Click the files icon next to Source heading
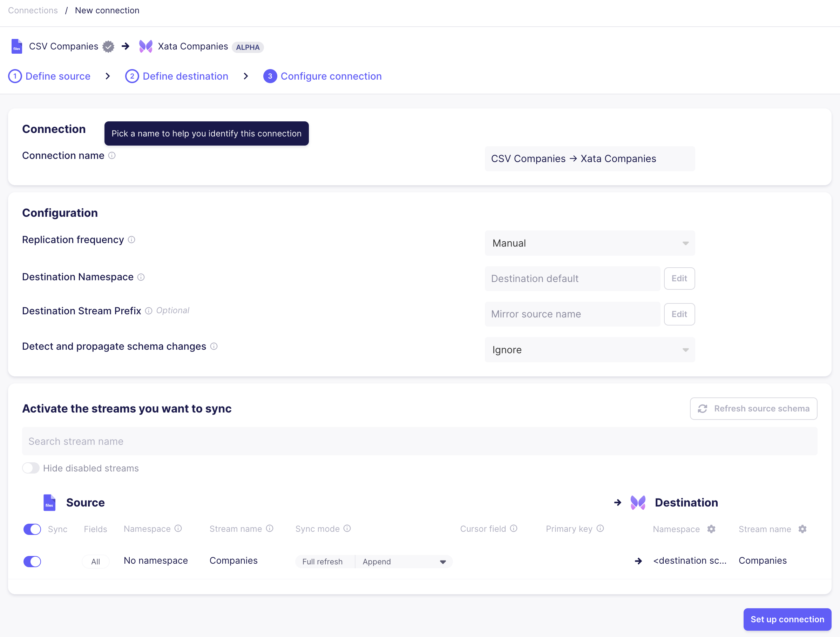 tap(49, 503)
